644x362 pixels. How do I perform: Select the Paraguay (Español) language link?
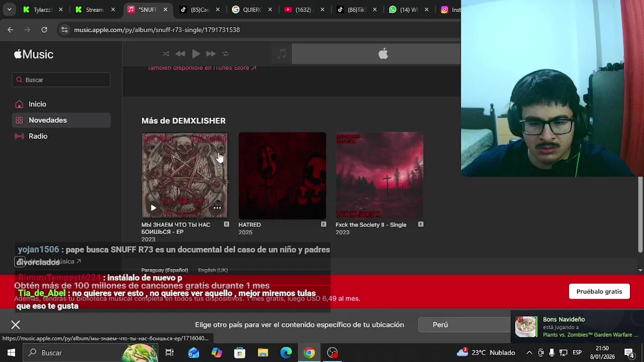165,270
